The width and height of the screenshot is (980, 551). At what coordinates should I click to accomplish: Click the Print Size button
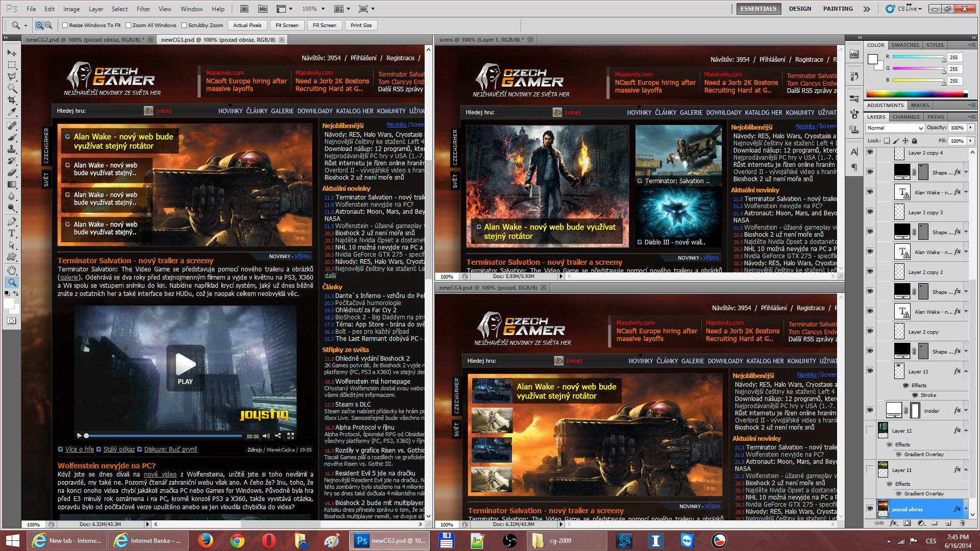[x=361, y=25]
